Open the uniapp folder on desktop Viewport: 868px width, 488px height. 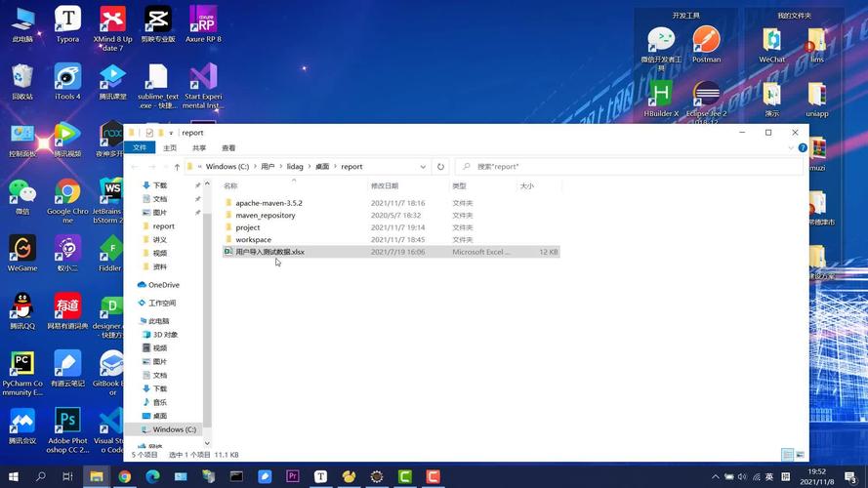pos(817,99)
